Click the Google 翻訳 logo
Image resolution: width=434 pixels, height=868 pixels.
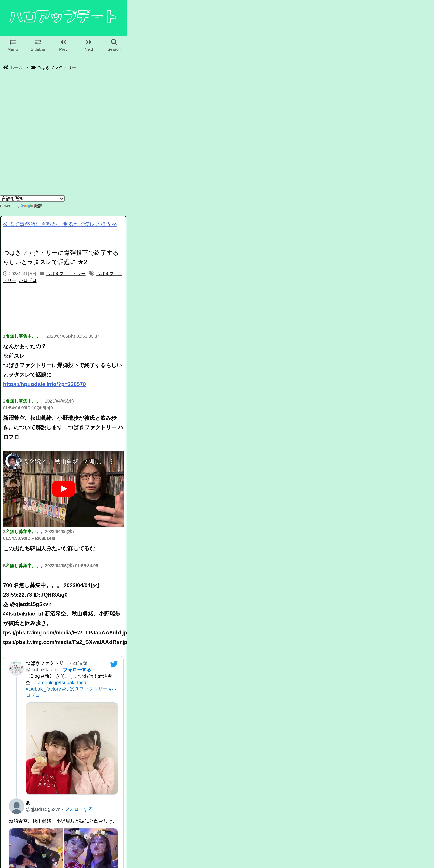[31, 206]
